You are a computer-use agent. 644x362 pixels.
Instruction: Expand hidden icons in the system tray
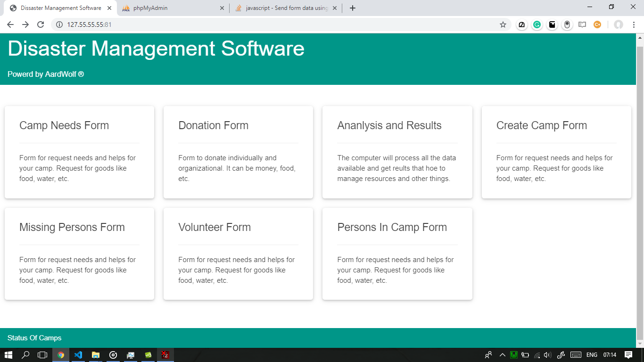pyautogui.click(x=502, y=355)
